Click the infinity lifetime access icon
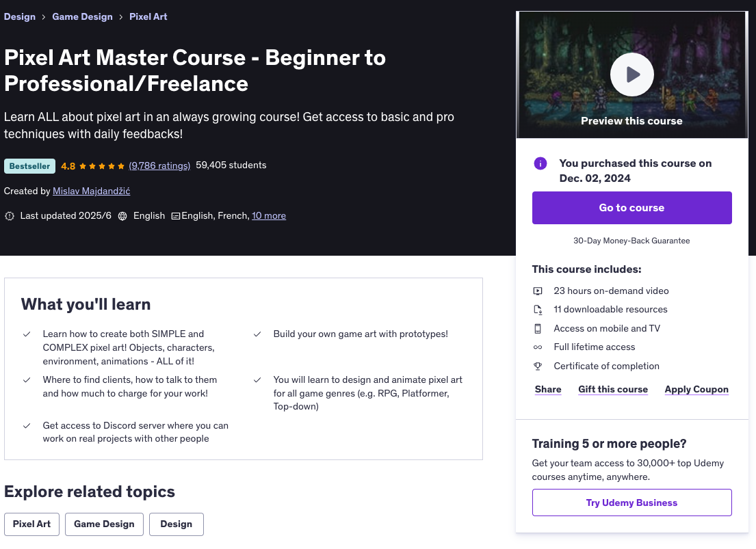Image resolution: width=756 pixels, height=549 pixels. pos(538,347)
